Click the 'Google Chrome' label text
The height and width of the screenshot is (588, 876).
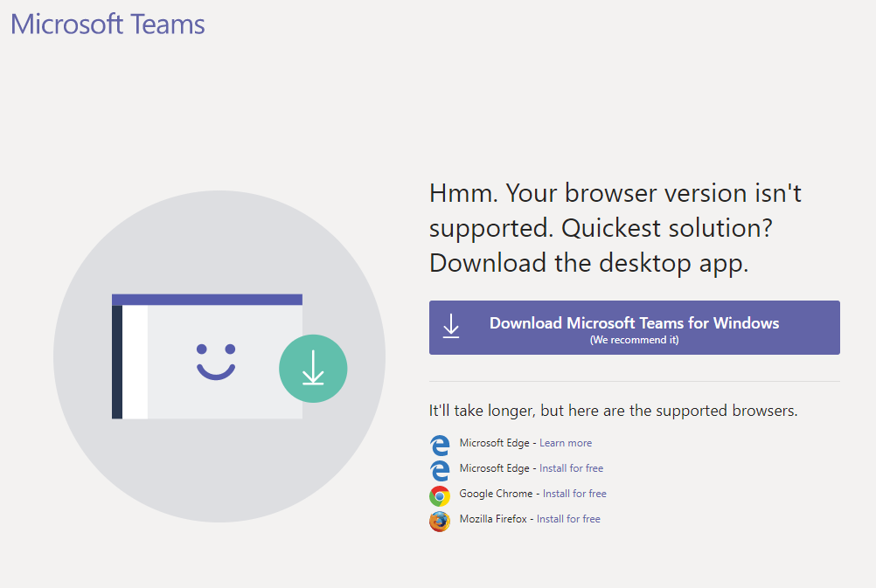click(x=496, y=494)
